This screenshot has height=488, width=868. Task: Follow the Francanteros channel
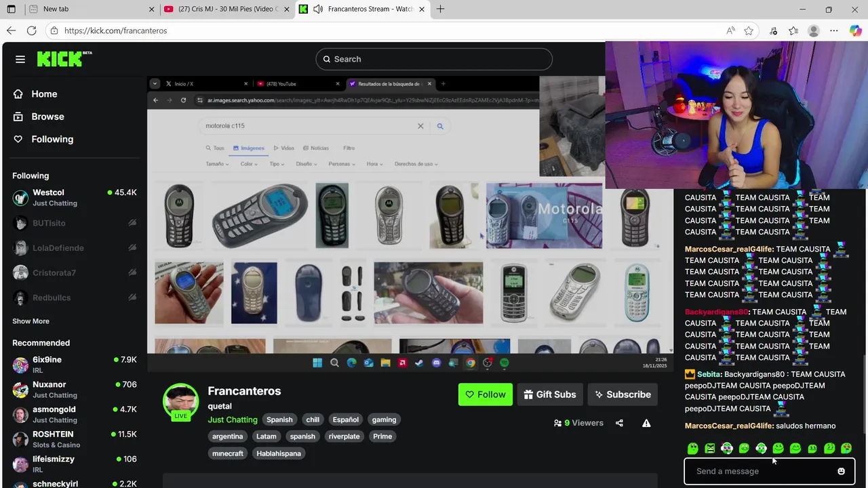[486, 394]
